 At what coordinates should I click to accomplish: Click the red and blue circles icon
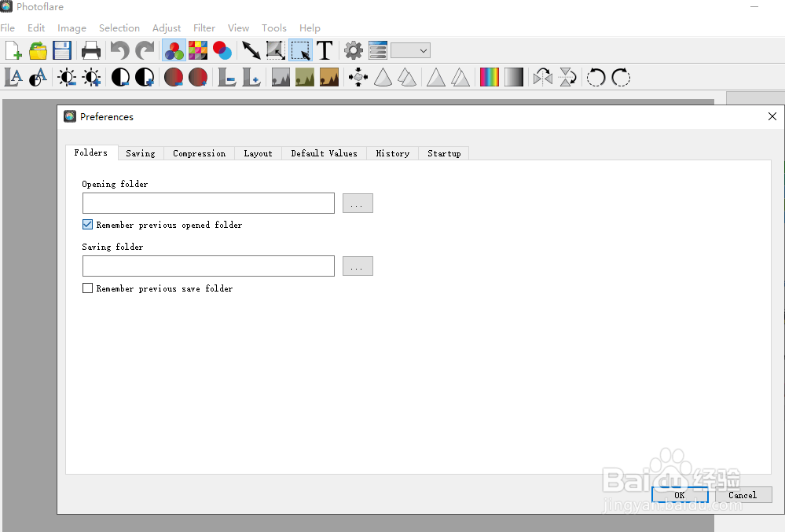coord(222,50)
